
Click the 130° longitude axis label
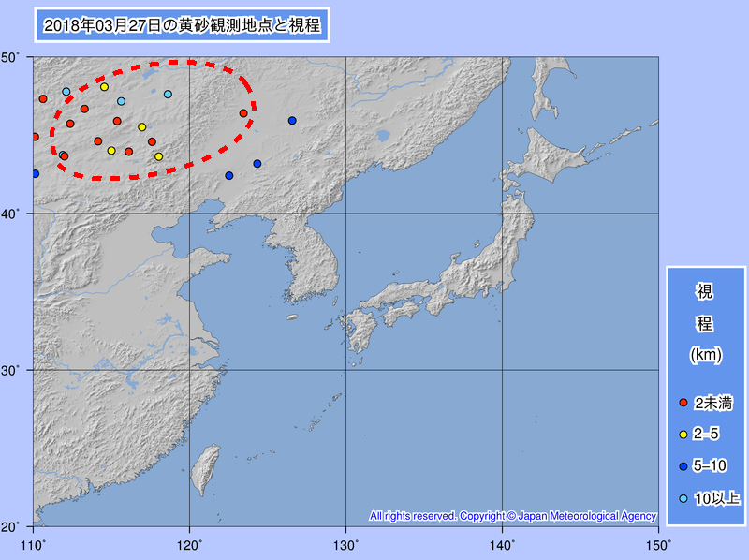coord(345,542)
